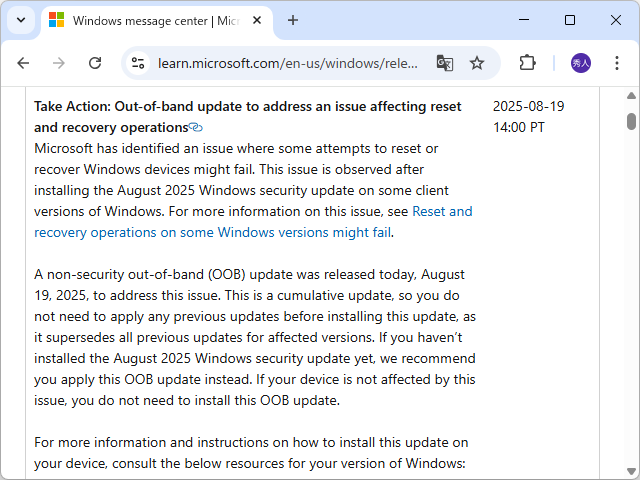Open the tab search dropdown arrow
Screen dimensions: 640x480
20,20
